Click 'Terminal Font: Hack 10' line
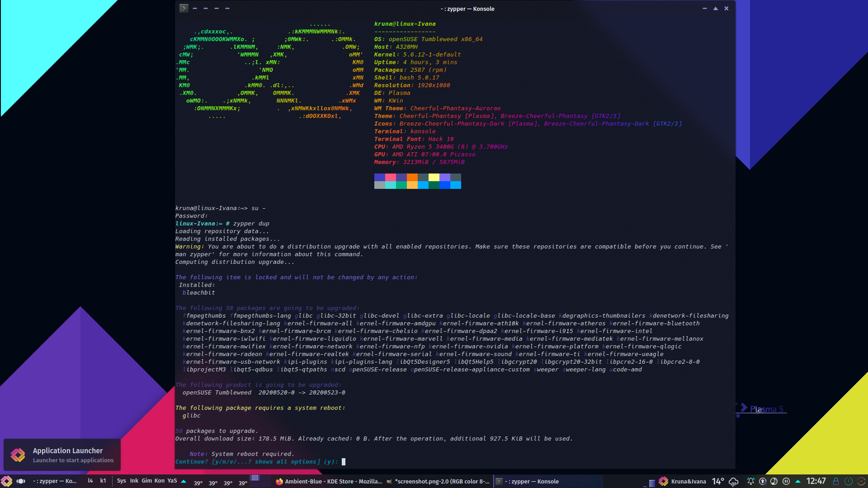868x488 pixels. click(x=414, y=139)
